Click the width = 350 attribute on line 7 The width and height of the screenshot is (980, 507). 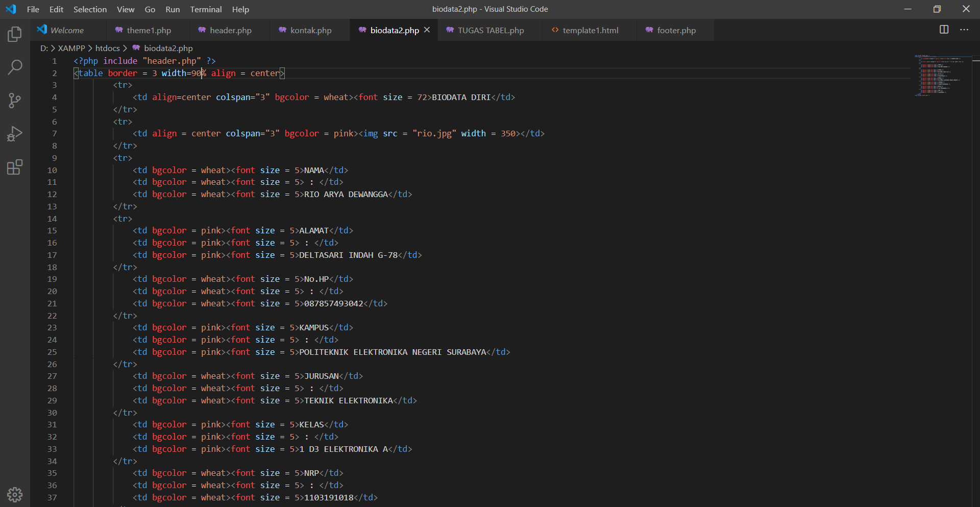pos(488,133)
